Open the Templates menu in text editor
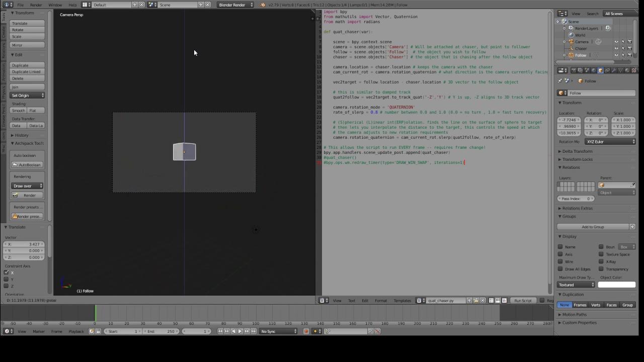 (402, 301)
